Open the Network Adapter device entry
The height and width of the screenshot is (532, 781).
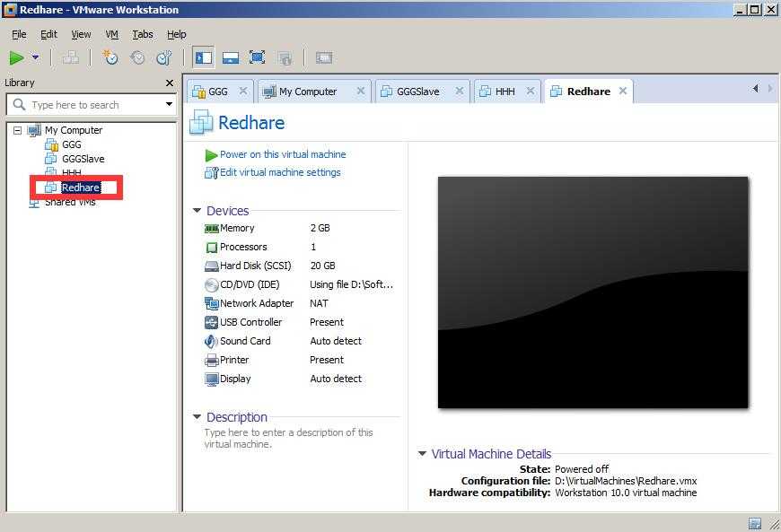pos(257,303)
